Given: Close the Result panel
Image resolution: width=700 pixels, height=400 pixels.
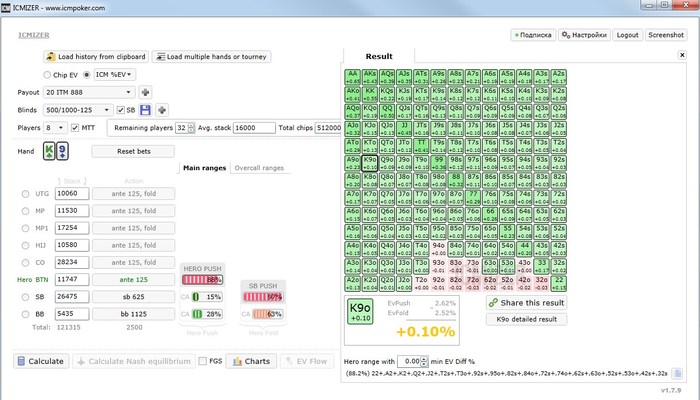Looking at the screenshot, I should [x=682, y=55].
